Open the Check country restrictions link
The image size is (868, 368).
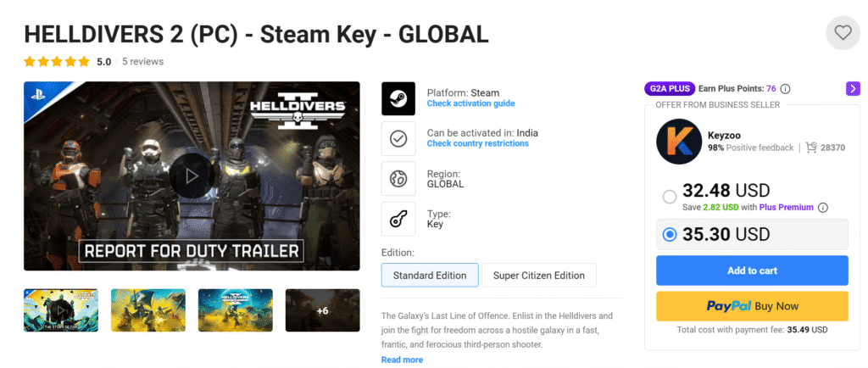click(477, 143)
